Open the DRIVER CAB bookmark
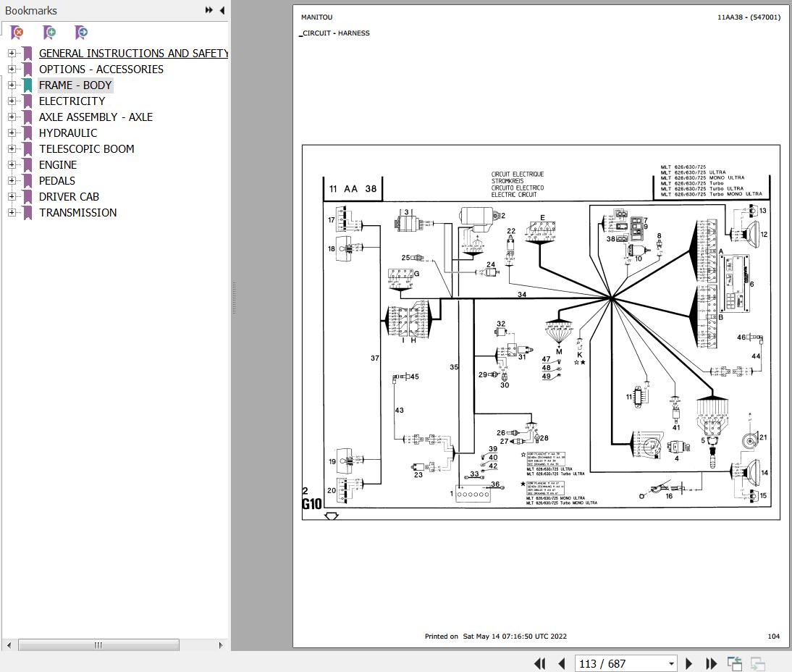Viewport: 792px width, 672px height. click(69, 196)
